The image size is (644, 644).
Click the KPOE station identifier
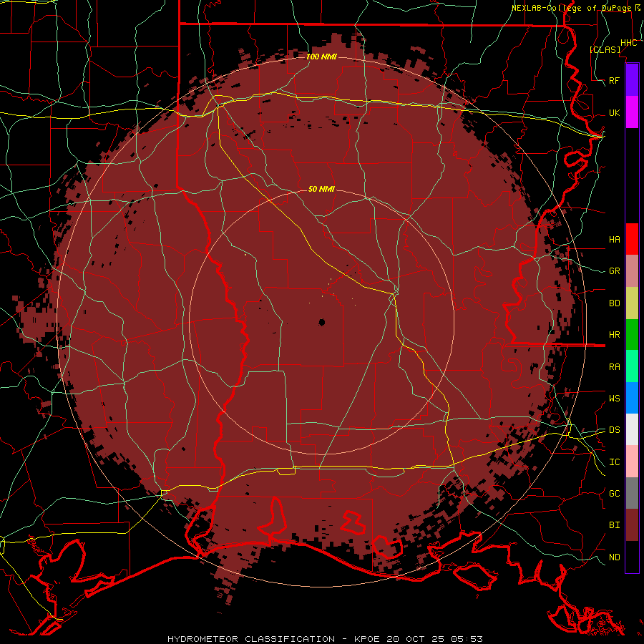click(x=368, y=639)
